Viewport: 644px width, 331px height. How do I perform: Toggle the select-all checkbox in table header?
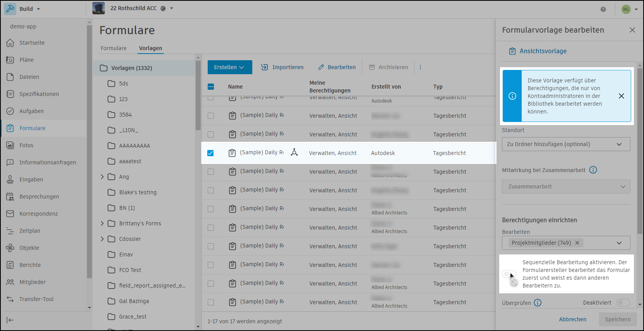pyautogui.click(x=211, y=87)
